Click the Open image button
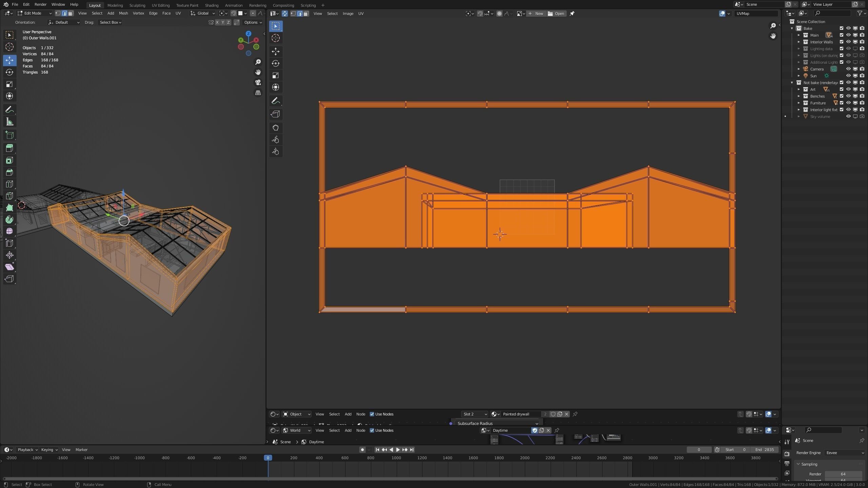 coord(556,14)
